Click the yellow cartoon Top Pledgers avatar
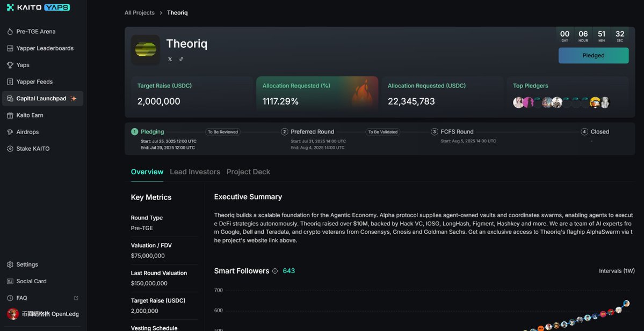644x331 pixels. coord(595,102)
